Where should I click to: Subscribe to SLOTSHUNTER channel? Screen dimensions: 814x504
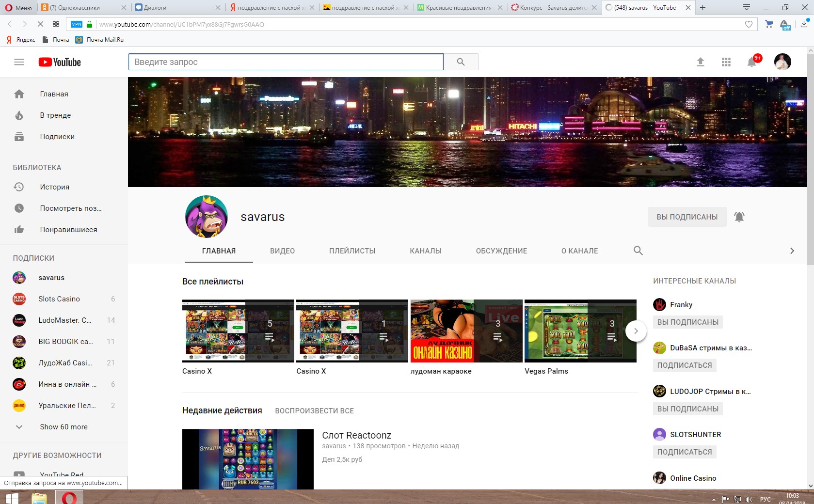click(685, 452)
